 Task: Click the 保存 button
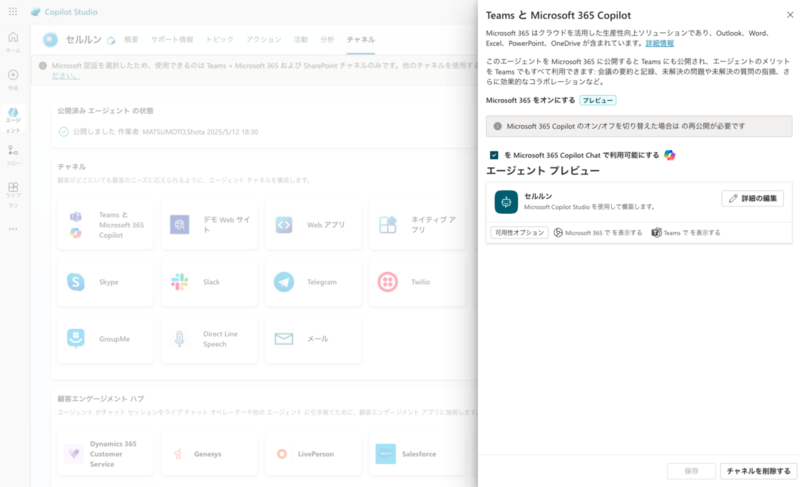tap(691, 471)
